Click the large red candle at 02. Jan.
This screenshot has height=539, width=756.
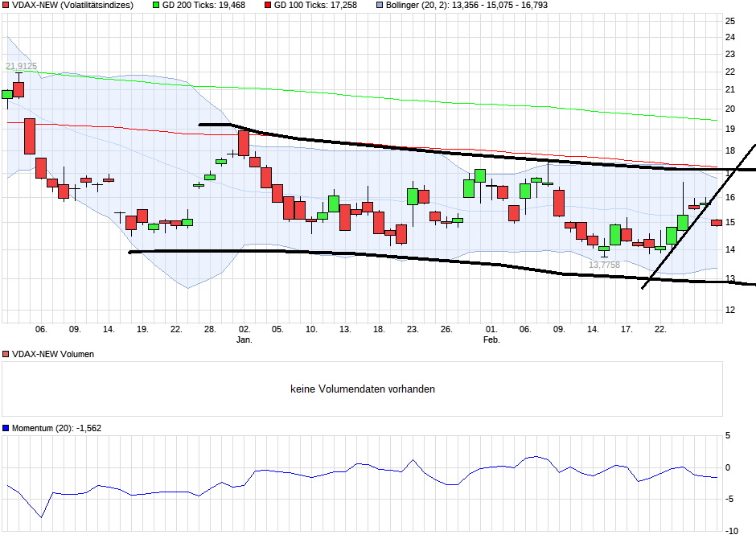[244, 143]
